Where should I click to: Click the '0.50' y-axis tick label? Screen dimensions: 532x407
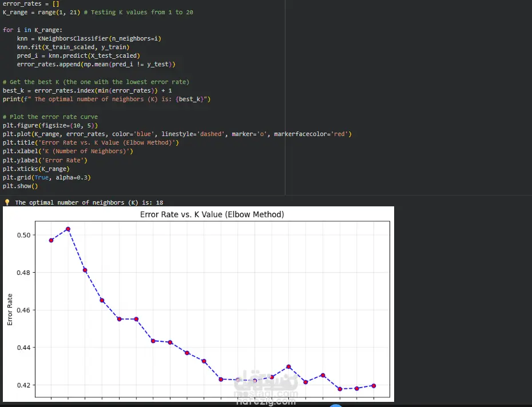tap(23, 235)
